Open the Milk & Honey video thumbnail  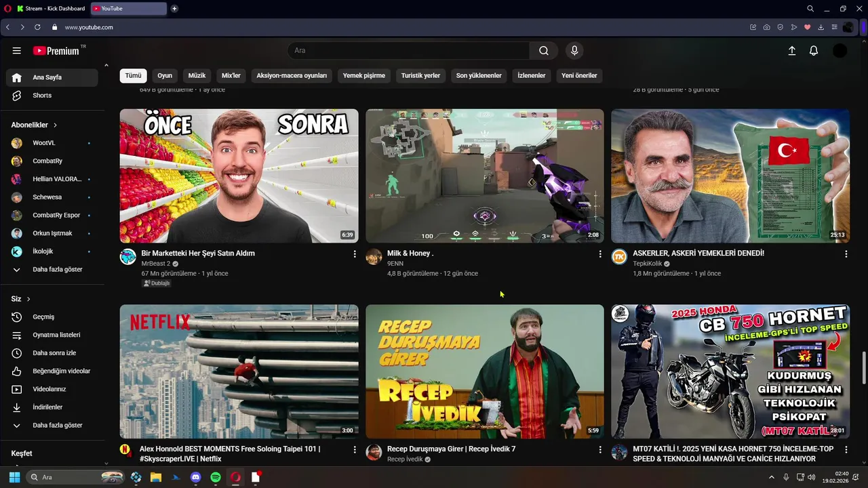pos(485,176)
